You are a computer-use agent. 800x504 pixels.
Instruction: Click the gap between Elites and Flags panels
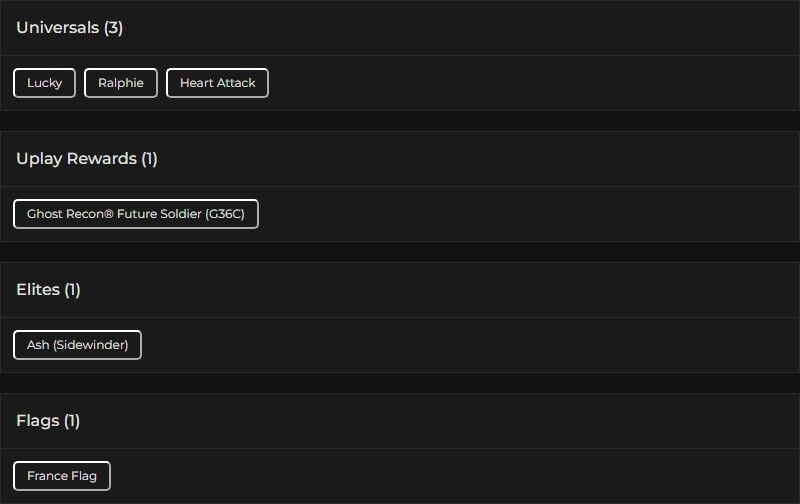[400, 383]
